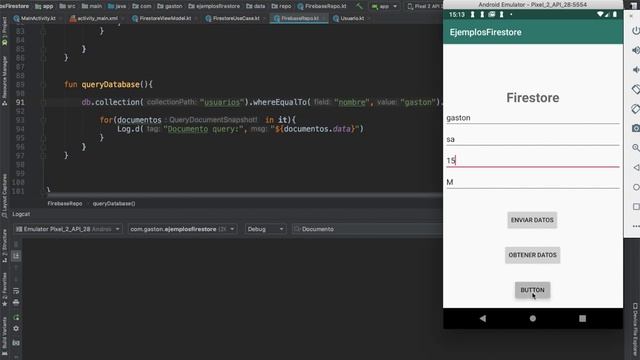This screenshot has height=360, width=640.
Task: Click text field containing M
Action: point(533,182)
